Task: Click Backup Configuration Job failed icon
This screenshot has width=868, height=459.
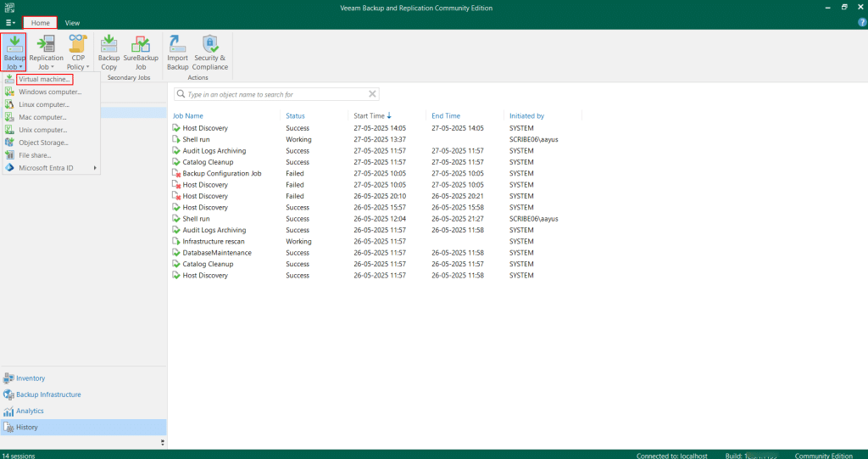Action: pos(176,174)
